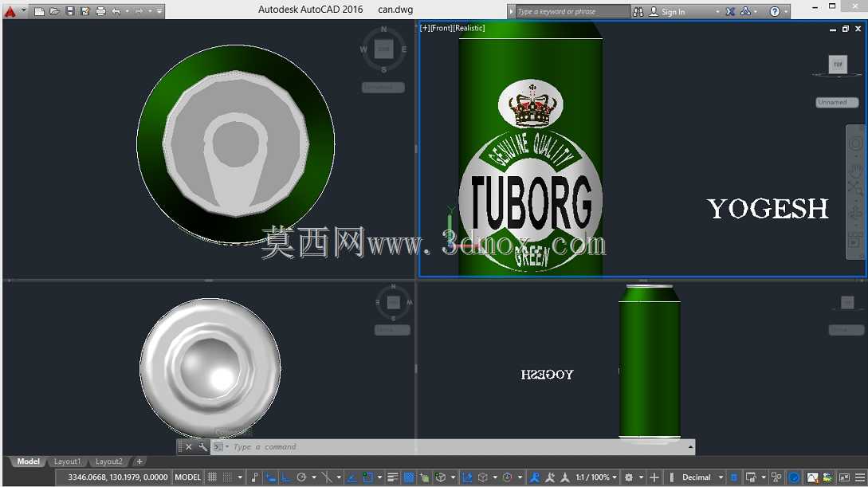Expand the Sign In dropdown arrow
The image size is (868, 487).
(x=717, y=12)
